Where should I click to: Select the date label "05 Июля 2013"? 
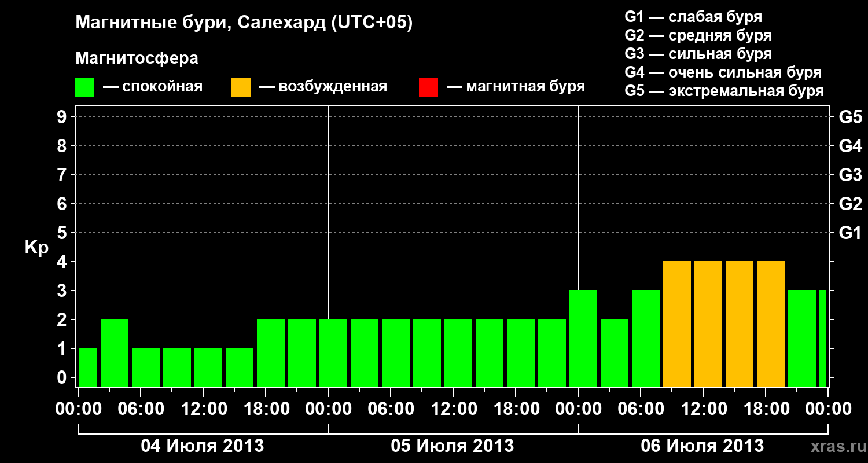[453, 446]
